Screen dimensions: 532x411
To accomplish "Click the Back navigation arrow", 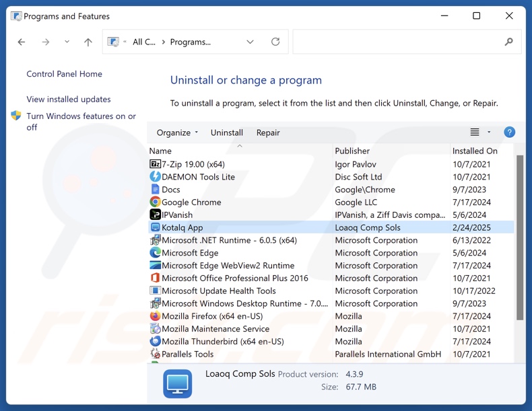I will pos(22,42).
